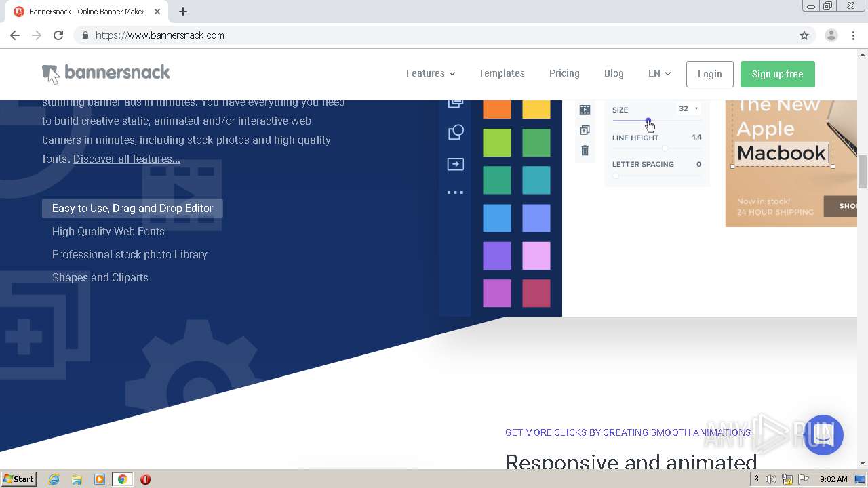Pick the crimson color swatch
Image resolution: width=868 pixels, height=488 pixels.
tap(536, 293)
